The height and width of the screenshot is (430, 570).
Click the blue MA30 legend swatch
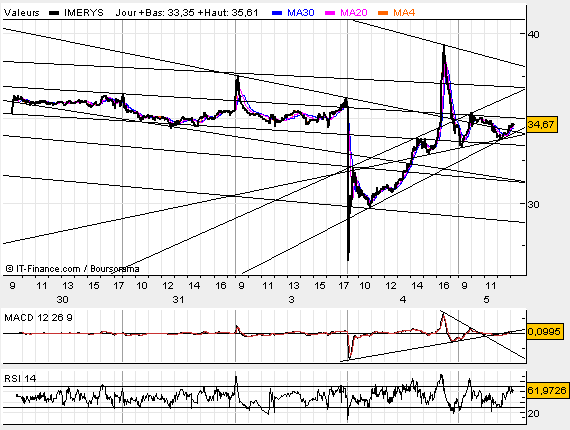tap(277, 13)
